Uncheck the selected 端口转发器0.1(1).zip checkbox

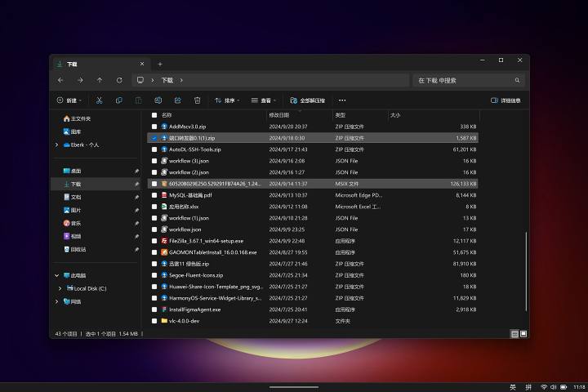pyautogui.click(x=154, y=138)
